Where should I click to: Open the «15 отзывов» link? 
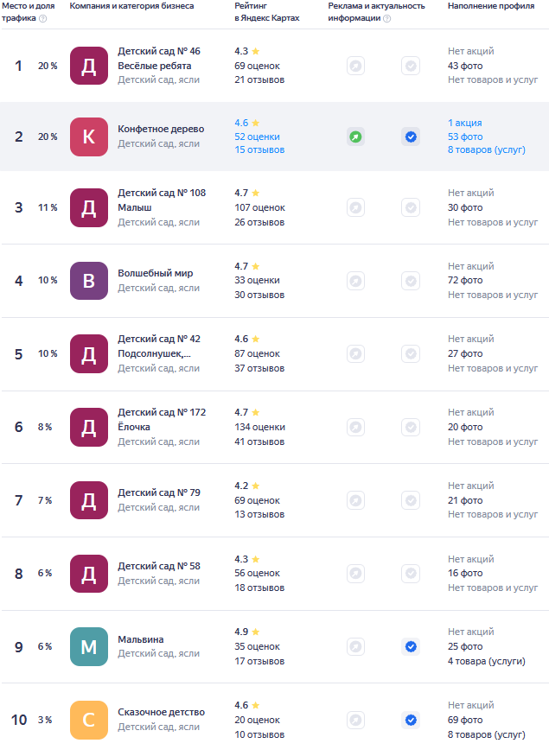pyautogui.click(x=259, y=150)
